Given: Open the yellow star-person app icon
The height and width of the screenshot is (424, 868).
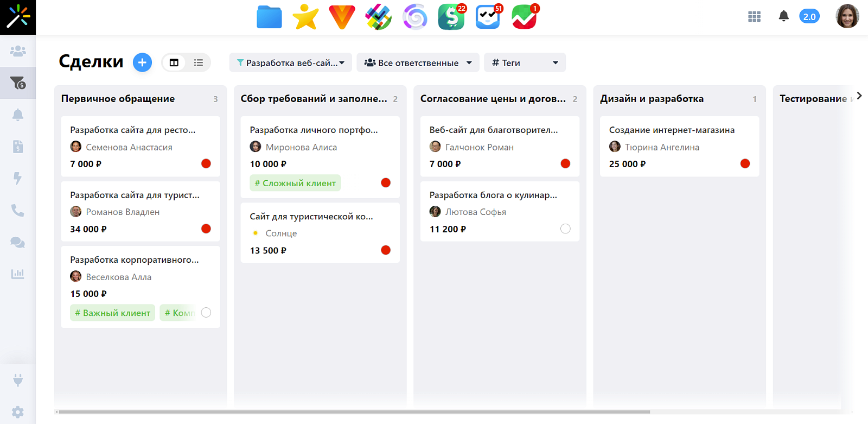Looking at the screenshot, I should (305, 17).
